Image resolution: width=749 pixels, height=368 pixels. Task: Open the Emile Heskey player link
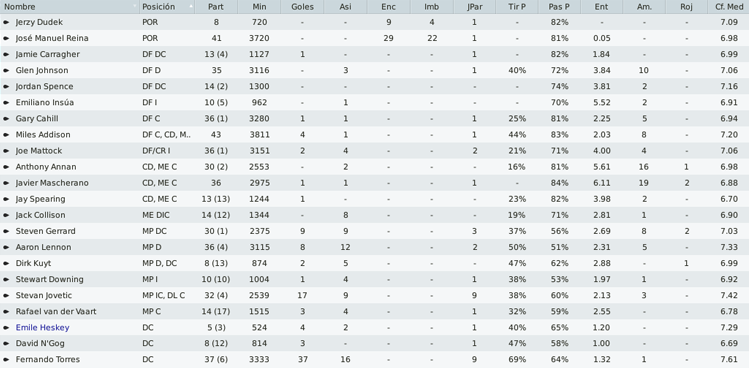43,327
